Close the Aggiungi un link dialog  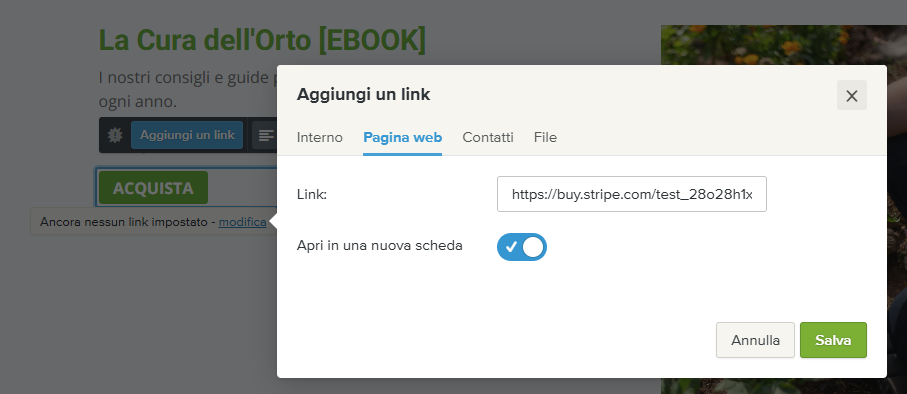[851, 95]
